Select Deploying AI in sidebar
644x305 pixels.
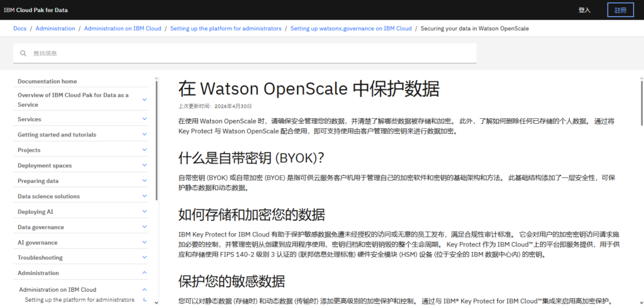coord(35,212)
